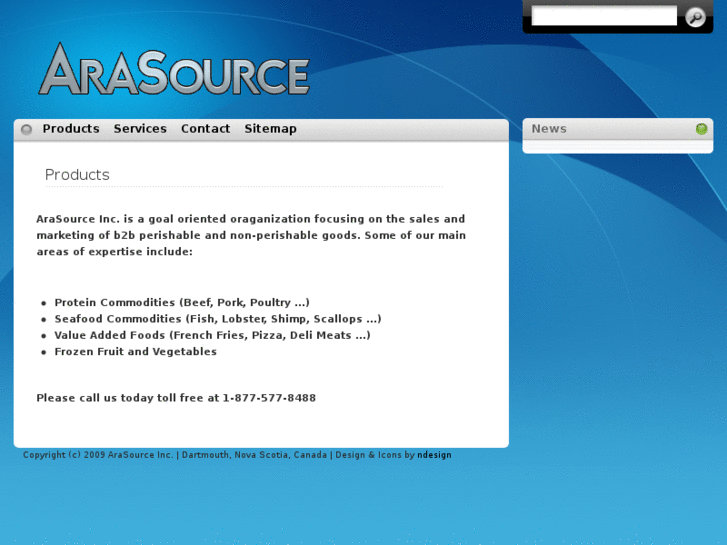Click the AraSource logo
Screen dimensions: 727x545
[174, 70]
